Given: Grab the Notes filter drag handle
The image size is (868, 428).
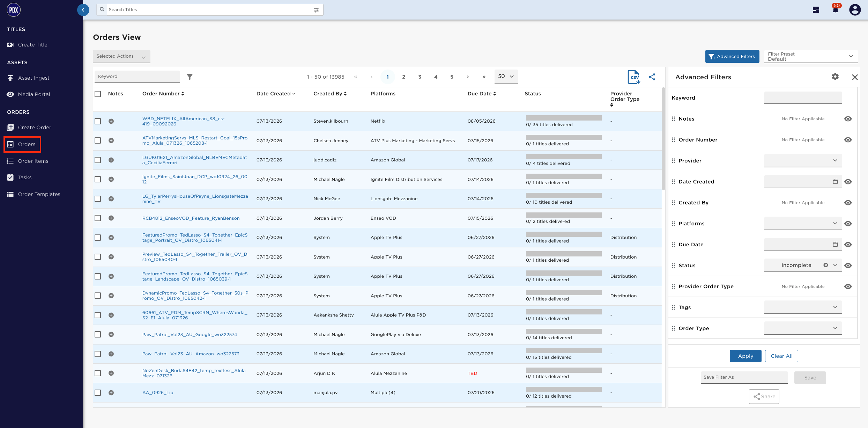Looking at the screenshot, I should tap(673, 119).
